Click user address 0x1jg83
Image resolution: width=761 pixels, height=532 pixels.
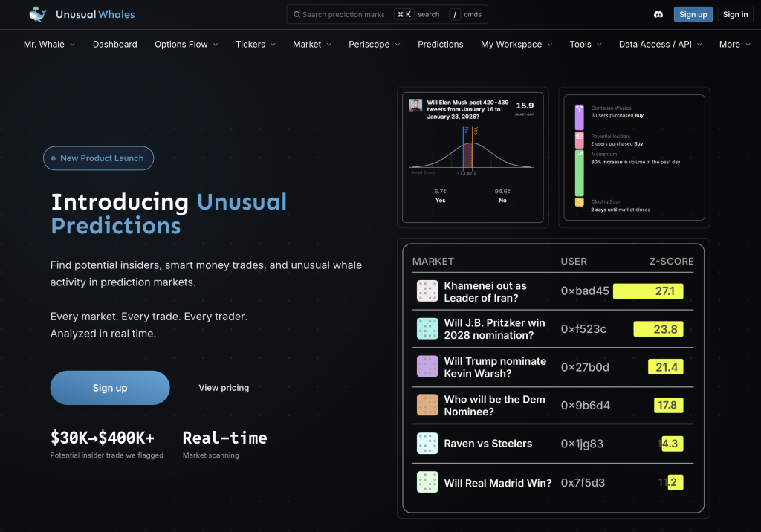tap(582, 444)
